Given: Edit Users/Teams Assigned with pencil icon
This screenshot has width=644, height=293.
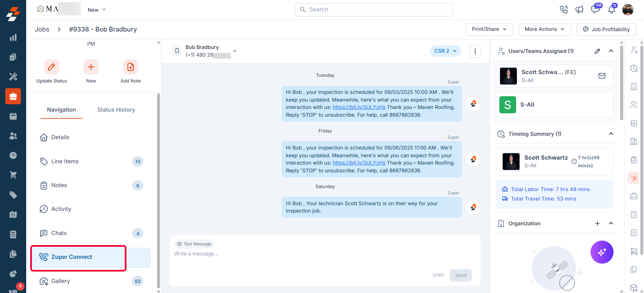Looking at the screenshot, I should tap(597, 51).
